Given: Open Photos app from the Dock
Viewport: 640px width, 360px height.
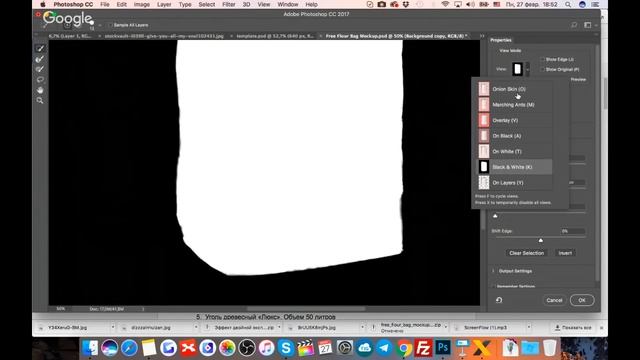Looking at the screenshot, I should [x=227, y=348].
